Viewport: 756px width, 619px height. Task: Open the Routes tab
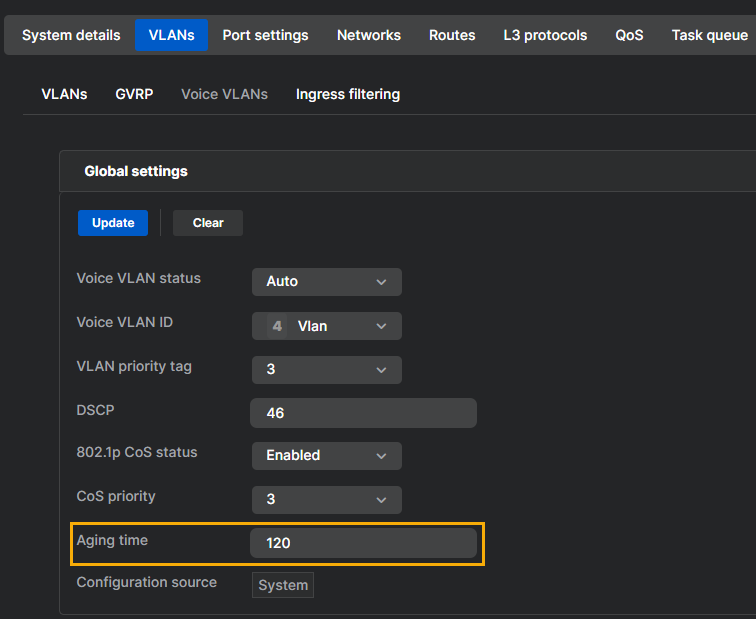coord(452,35)
